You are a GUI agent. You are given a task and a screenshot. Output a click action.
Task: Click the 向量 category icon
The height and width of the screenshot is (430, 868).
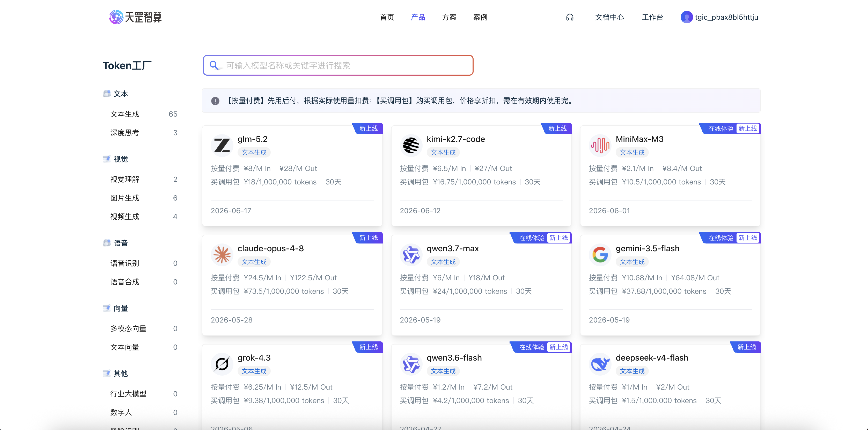point(107,308)
